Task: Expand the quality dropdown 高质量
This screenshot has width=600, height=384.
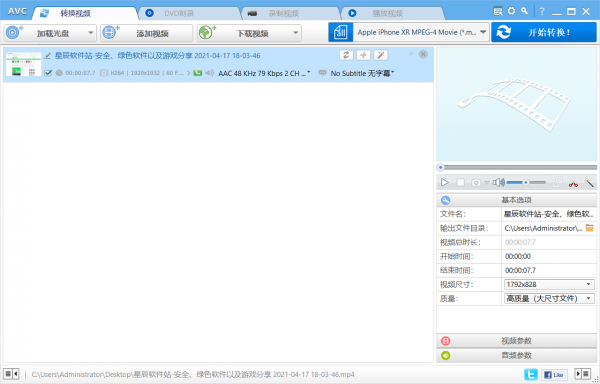Action: (x=549, y=298)
